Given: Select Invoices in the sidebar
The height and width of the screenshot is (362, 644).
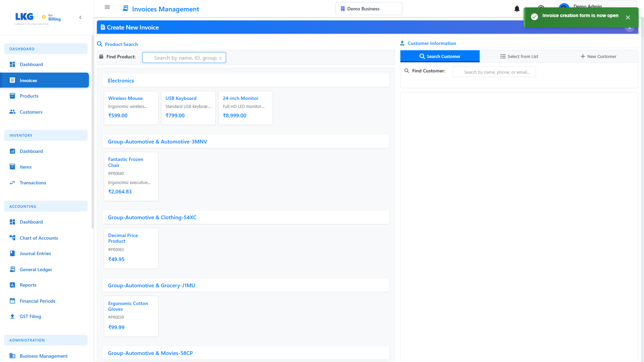Looking at the screenshot, I should pyautogui.click(x=28, y=80).
